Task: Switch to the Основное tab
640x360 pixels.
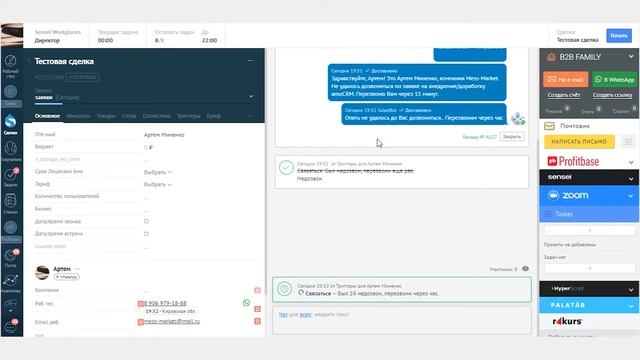Action: click(47, 116)
